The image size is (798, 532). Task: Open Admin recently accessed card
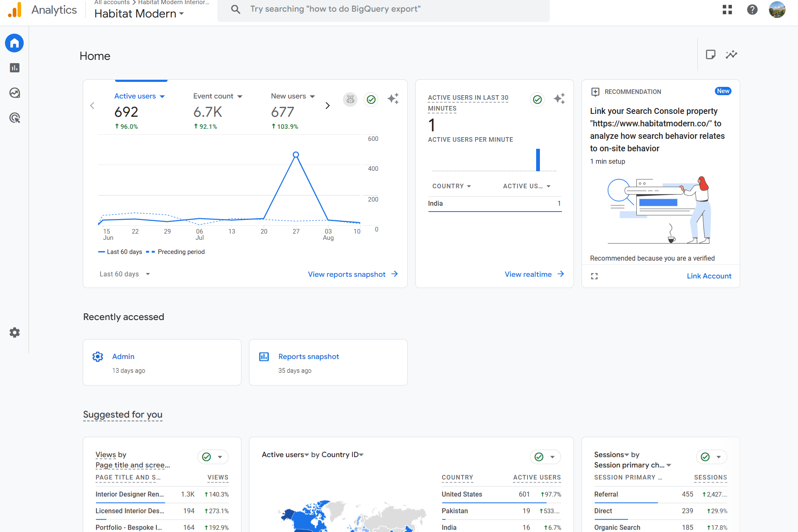coord(162,362)
